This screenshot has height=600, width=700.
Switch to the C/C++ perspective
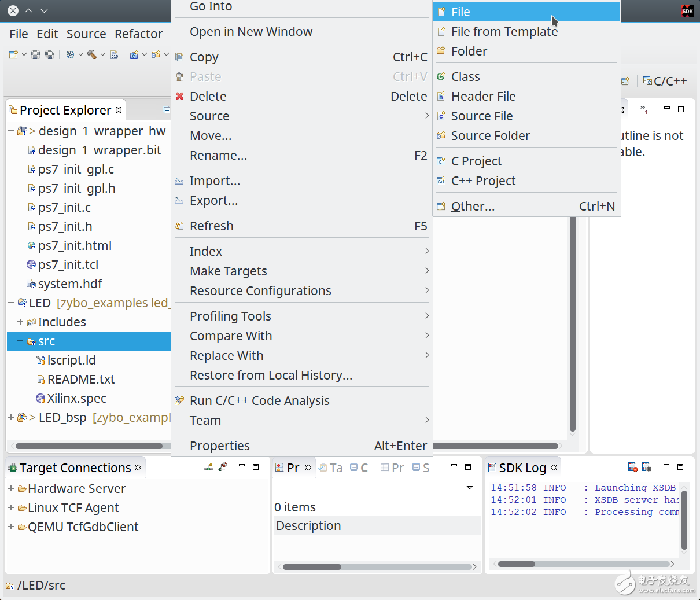[665, 81]
